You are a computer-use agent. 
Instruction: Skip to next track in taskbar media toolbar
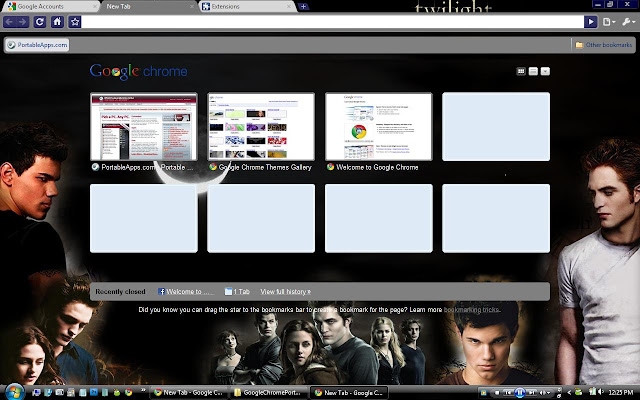pyautogui.click(x=531, y=393)
